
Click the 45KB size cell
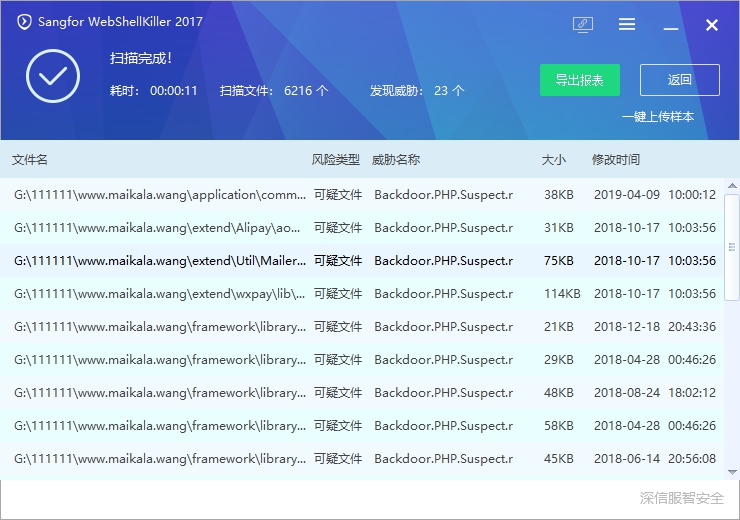559,459
